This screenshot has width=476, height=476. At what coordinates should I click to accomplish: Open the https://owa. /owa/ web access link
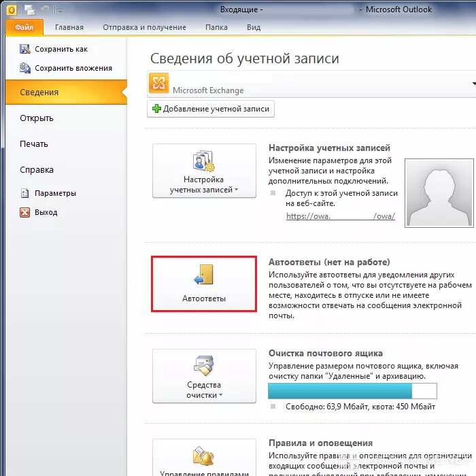point(341,216)
